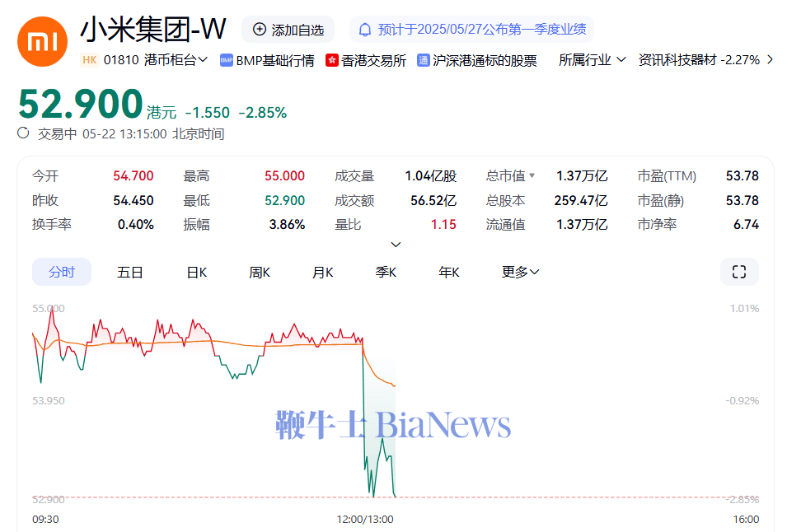Viewport: 787px width, 532px height.
Task: Click the arrow after 资讯科技器材 -2.27%
Action: pyautogui.click(x=770, y=60)
